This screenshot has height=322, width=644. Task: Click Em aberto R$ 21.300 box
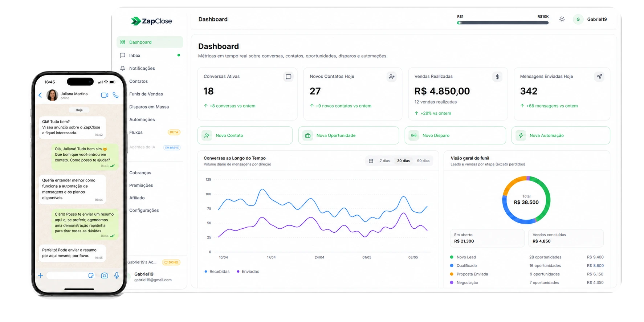pos(487,238)
